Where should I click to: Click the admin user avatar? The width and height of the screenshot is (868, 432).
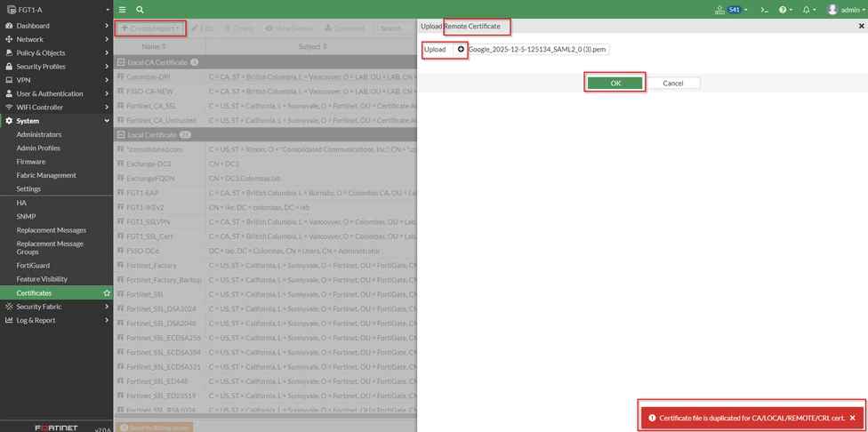pos(832,10)
